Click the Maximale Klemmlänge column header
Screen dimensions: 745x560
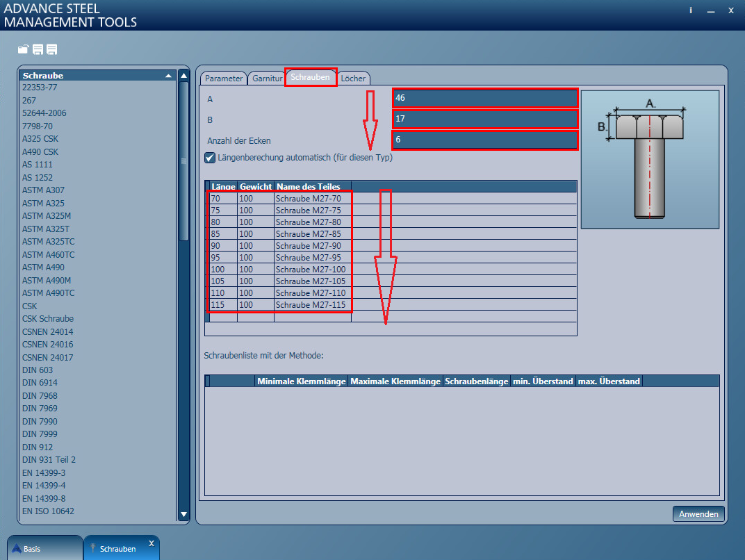tap(395, 381)
